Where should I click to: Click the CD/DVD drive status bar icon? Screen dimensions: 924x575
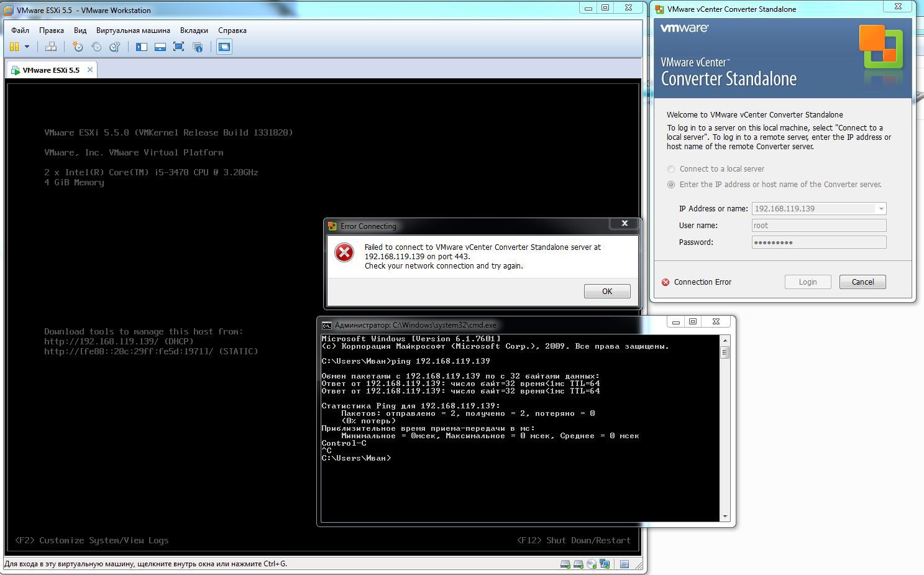[591, 564]
